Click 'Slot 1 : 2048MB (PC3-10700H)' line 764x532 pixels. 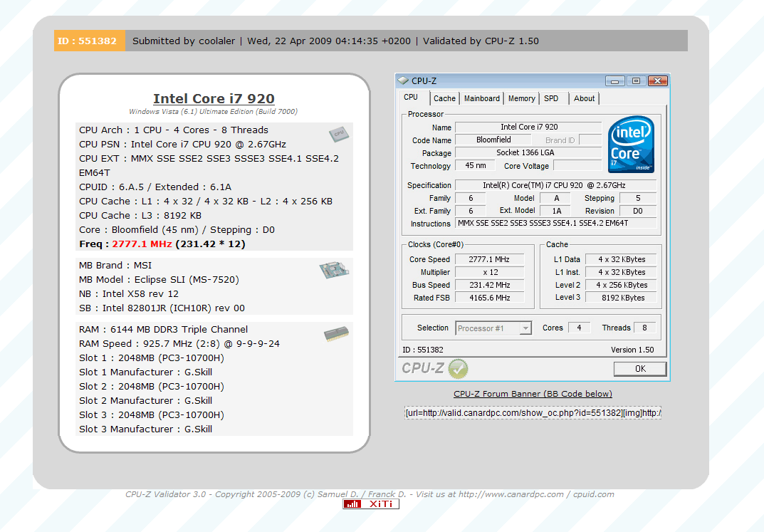pos(152,358)
